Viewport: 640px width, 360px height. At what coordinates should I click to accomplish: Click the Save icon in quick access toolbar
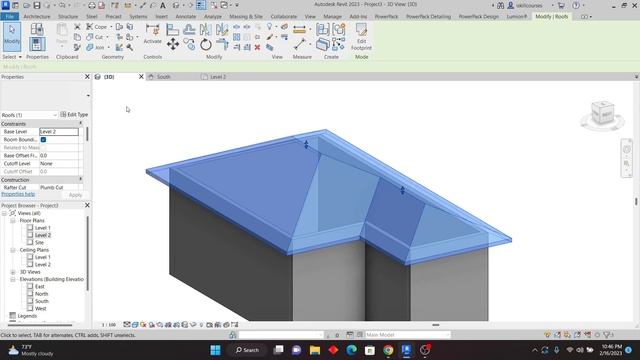point(37,5)
